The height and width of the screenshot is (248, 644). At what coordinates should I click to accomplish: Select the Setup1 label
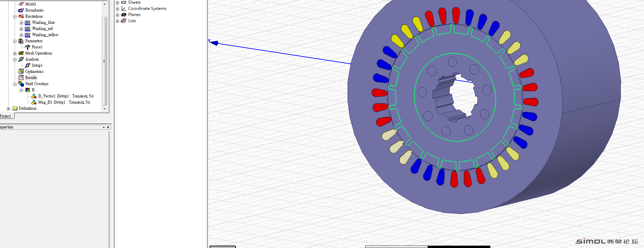tap(37, 65)
